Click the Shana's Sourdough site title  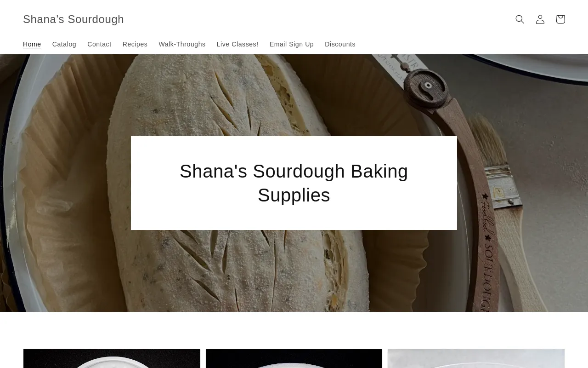[x=73, y=19]
